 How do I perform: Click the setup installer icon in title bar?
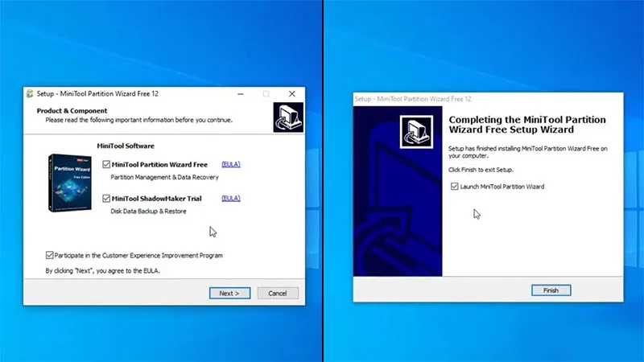30,93
